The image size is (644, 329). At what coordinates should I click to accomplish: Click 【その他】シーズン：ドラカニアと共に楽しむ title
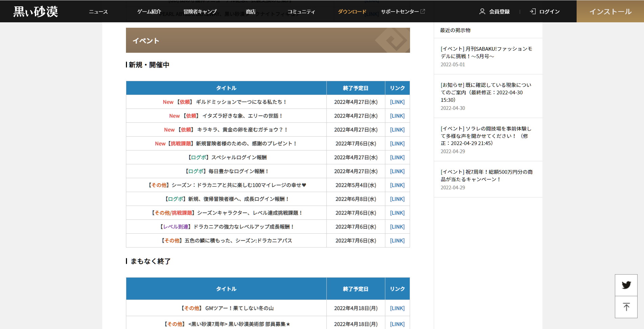click(226, 185)
